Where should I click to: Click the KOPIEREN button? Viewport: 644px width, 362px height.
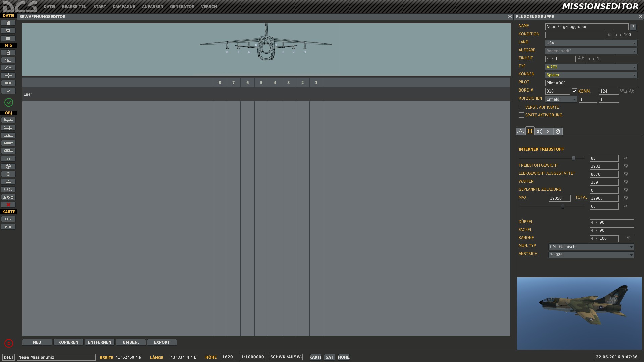[x=68, y=342]
